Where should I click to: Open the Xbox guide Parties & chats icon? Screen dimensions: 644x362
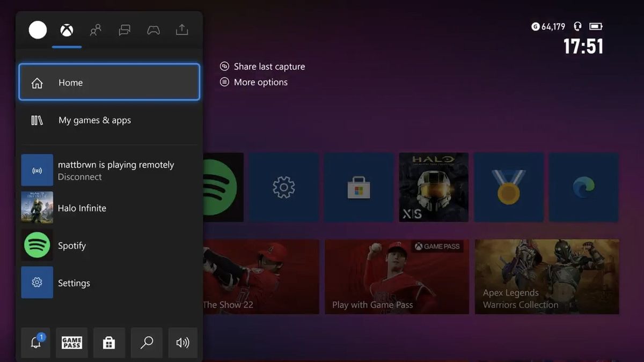pos(125,30)
